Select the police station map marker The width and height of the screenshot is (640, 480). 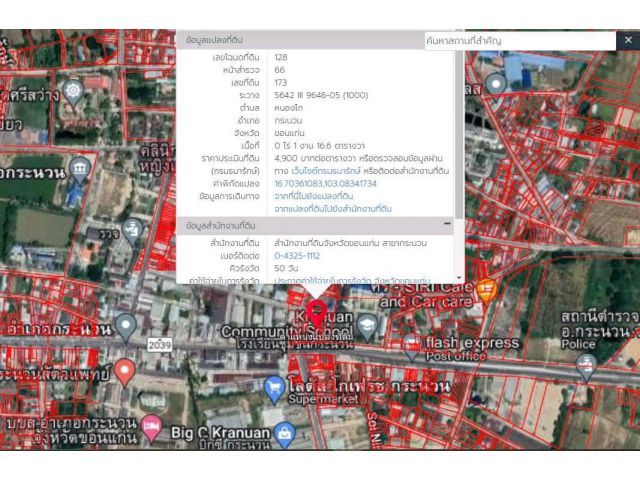click(x=587, y=367)
